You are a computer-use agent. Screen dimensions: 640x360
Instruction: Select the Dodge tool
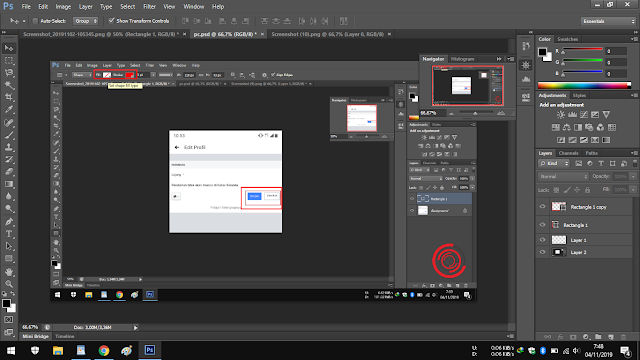click(x=9, y=209)
